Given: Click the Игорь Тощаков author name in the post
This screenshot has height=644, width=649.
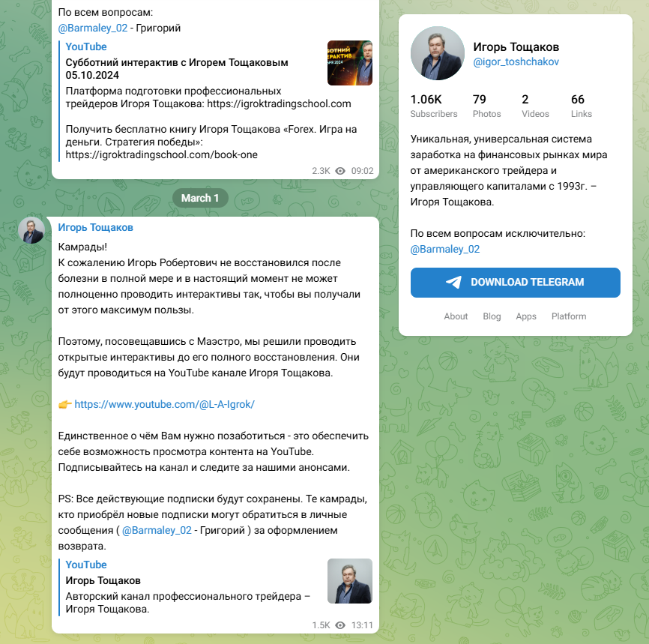Looking at the screenshot, I should pyautogui.click(x=96, y=227).
